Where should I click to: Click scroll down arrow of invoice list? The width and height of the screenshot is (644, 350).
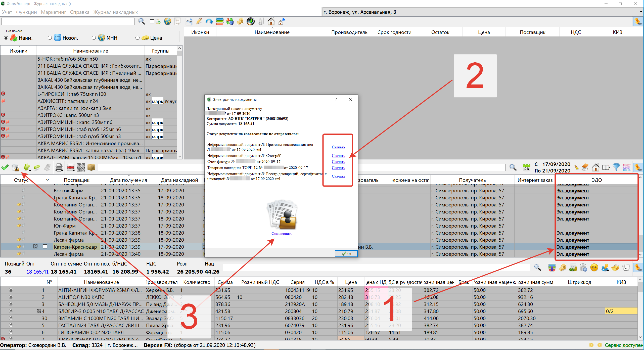640,254
